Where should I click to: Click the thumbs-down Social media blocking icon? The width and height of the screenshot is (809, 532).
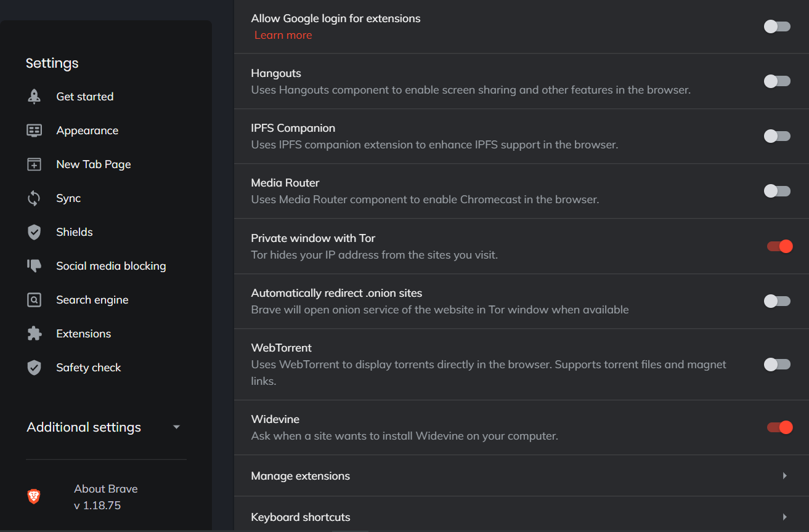click(x=35, y=266)
